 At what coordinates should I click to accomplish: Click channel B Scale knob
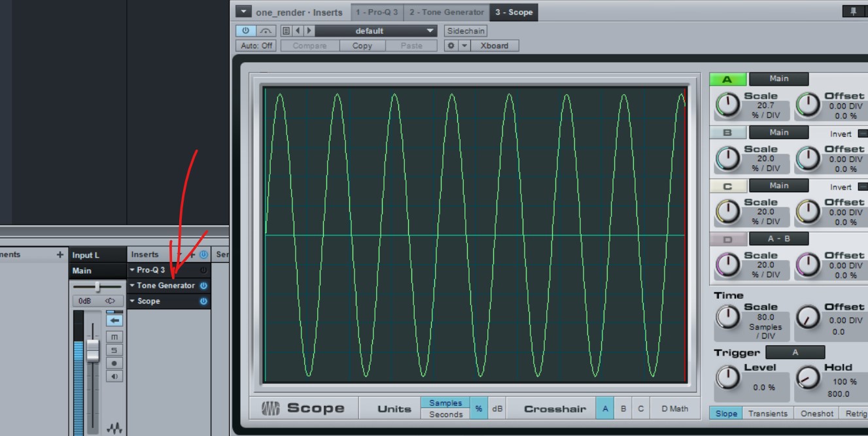point(727,158)
